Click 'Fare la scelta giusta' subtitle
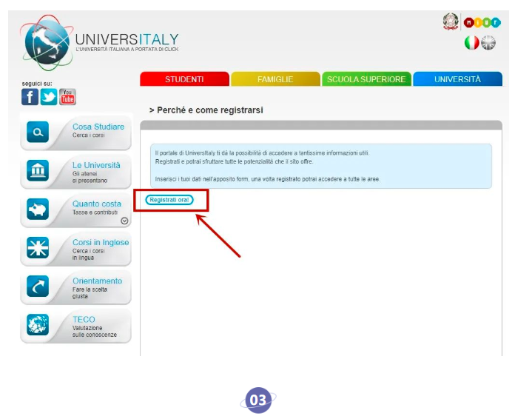 (90, 292)
